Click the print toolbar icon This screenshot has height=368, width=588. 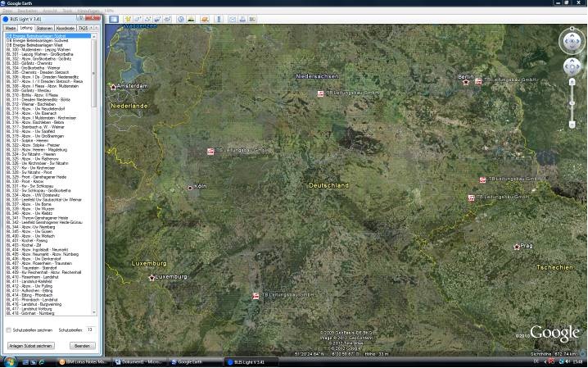click(x=242, y=19)
